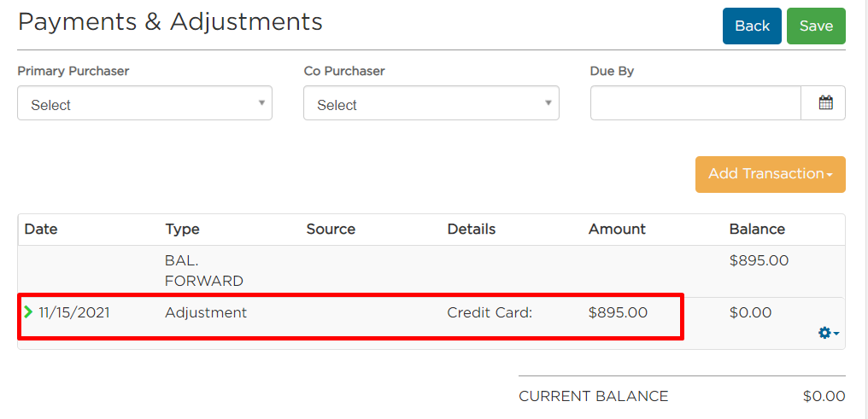
Task: Click the Credit Card details text
Action: [490, 313]
